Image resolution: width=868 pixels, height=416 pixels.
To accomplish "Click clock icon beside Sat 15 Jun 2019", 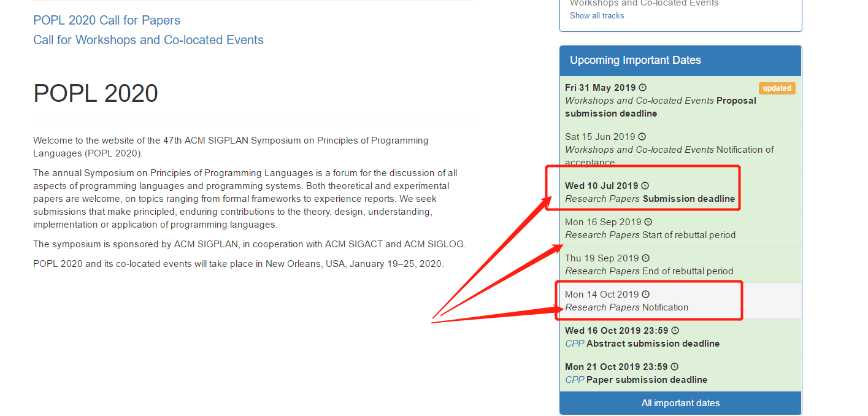I will [x=642, y=136].
